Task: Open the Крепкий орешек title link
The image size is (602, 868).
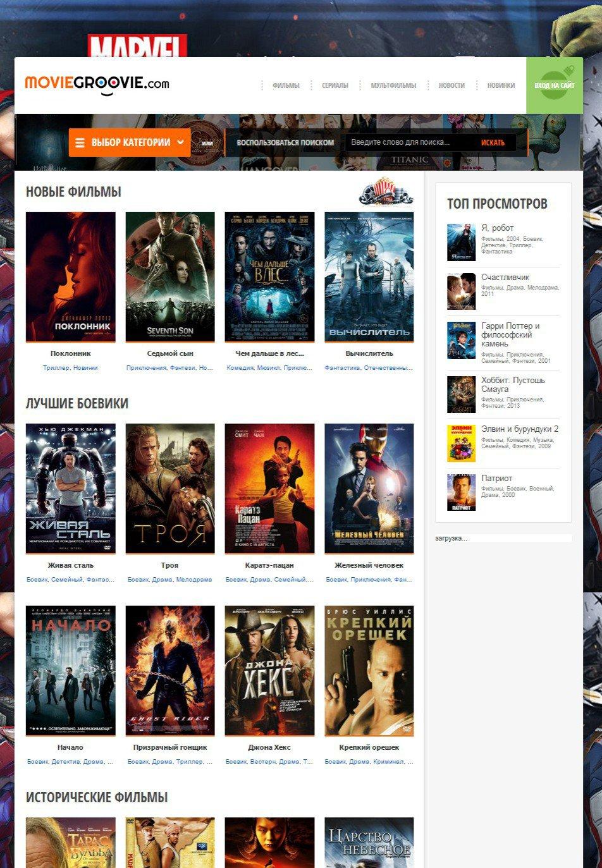Action: click(x=369, y=747)
